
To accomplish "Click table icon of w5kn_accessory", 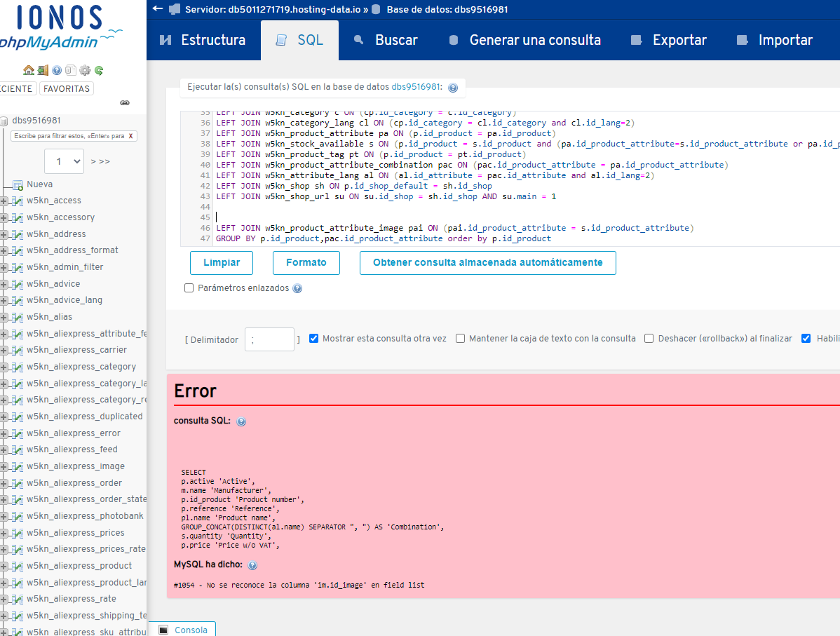I will point(18,218).
